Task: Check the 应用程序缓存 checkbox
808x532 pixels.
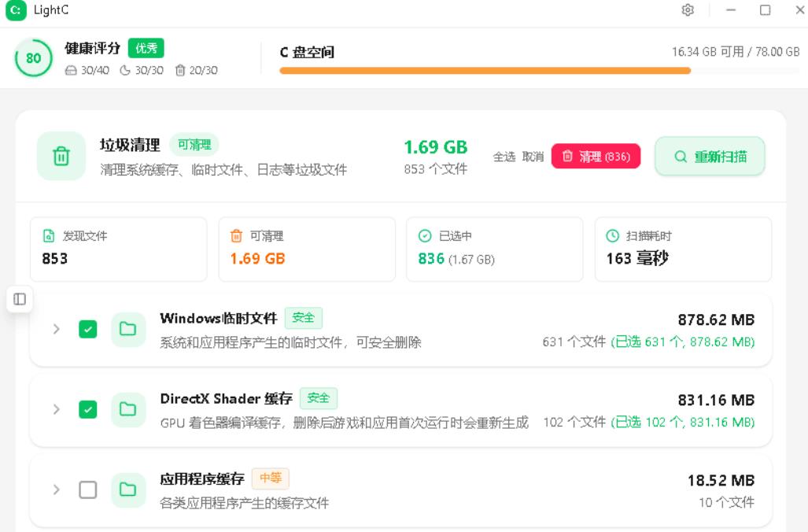Action: [87, 490]
